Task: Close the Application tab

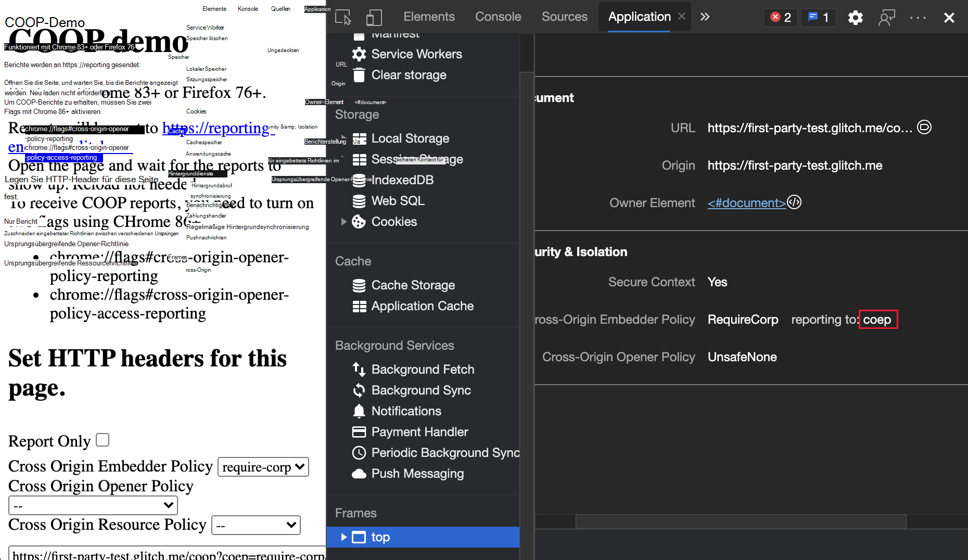Action: [x=682, y=17]
